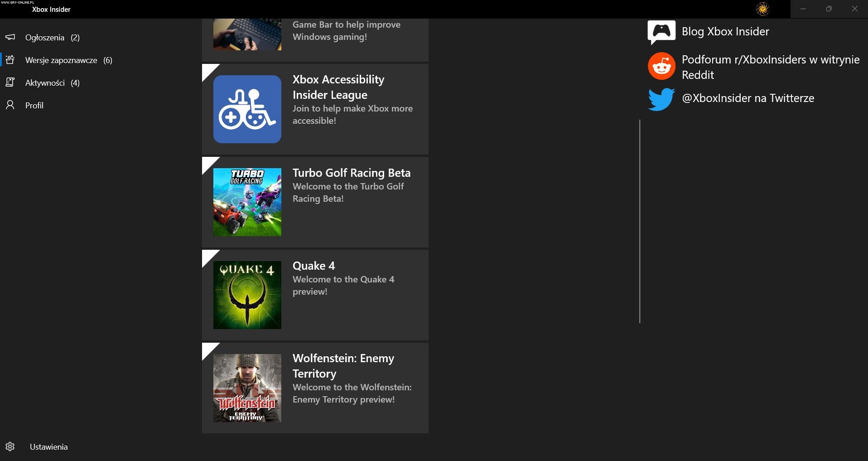Click the corner flag on Wolfenstein card
The image size is (868, 461).
tap(208, 349)
